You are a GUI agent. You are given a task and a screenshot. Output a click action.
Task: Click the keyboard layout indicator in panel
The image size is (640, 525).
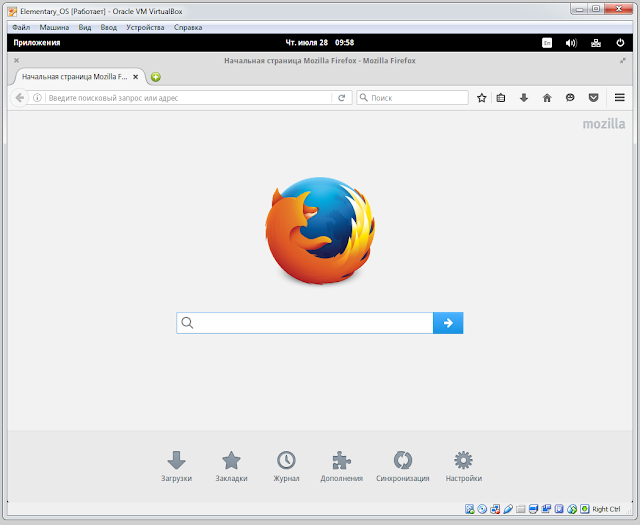point(547,43)
